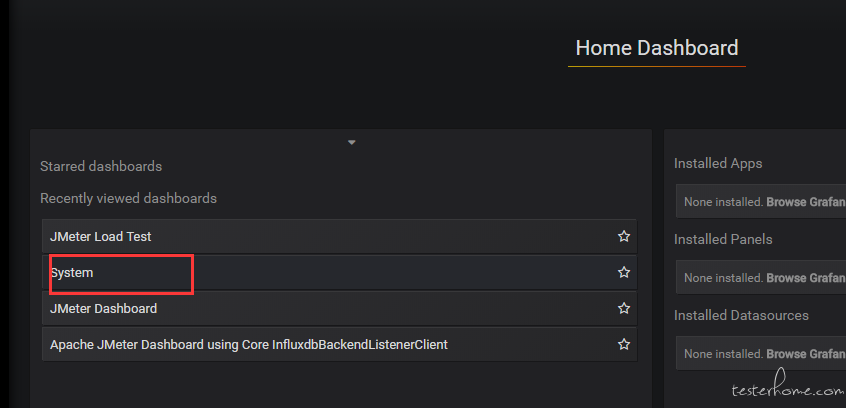This screenshot has height=408, width=846.
Task: Click the Installed Datasources heading
Action: 741,316
